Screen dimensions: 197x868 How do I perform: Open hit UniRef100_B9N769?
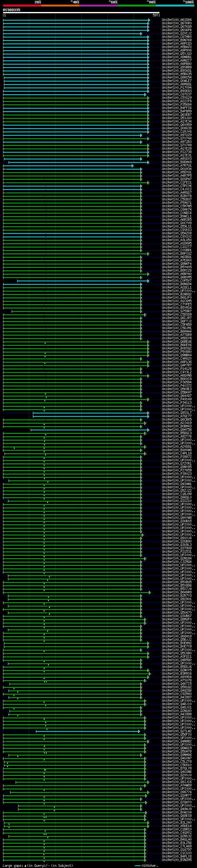point(177,40)
